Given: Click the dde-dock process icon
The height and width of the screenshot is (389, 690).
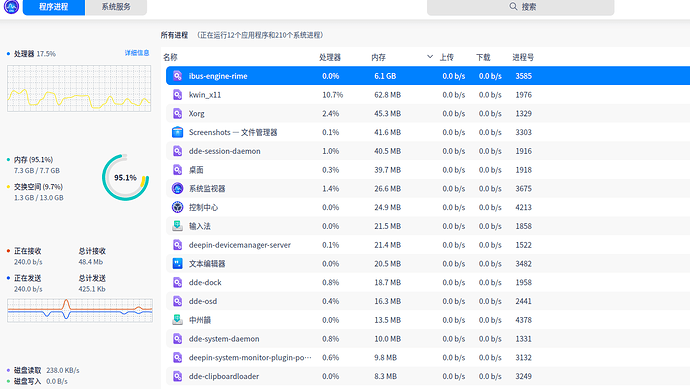Looking at the screenshot, I should [x=177, y=283].
